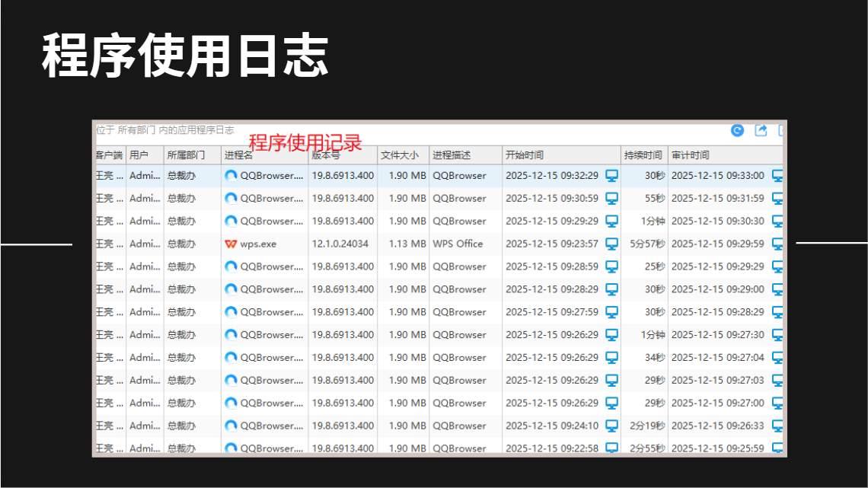Select duration cell 34秒
Image resolution: width=868 pixels, height=488 pixels.
tap(655, 357)
